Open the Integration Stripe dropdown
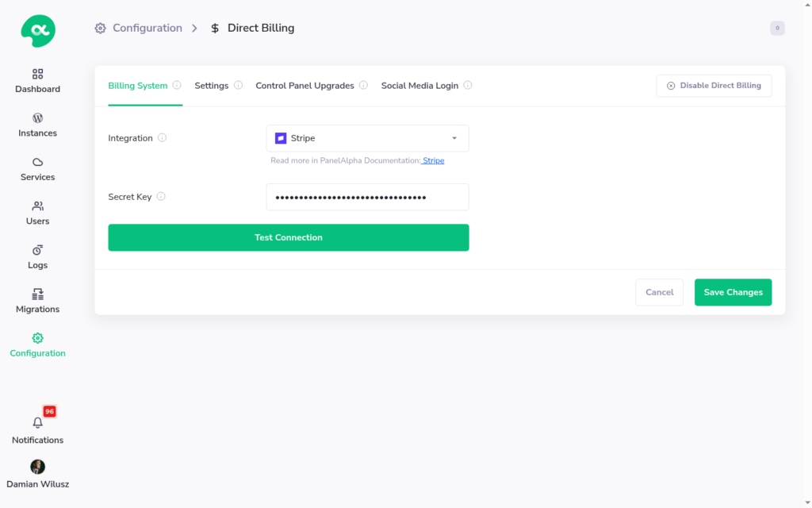Viewport: 812px width, 508px height. [x=368, y=138]
